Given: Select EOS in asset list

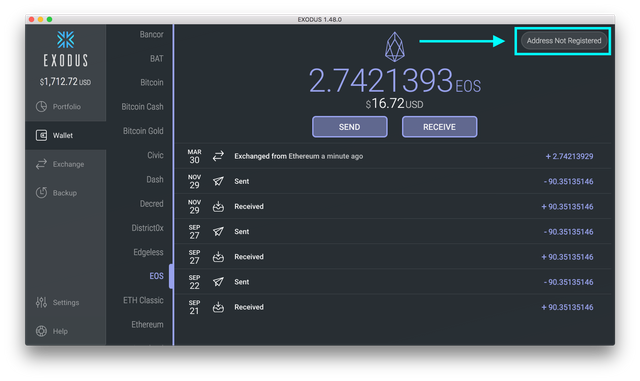Looking at the screenshot, I should [156, 276].
